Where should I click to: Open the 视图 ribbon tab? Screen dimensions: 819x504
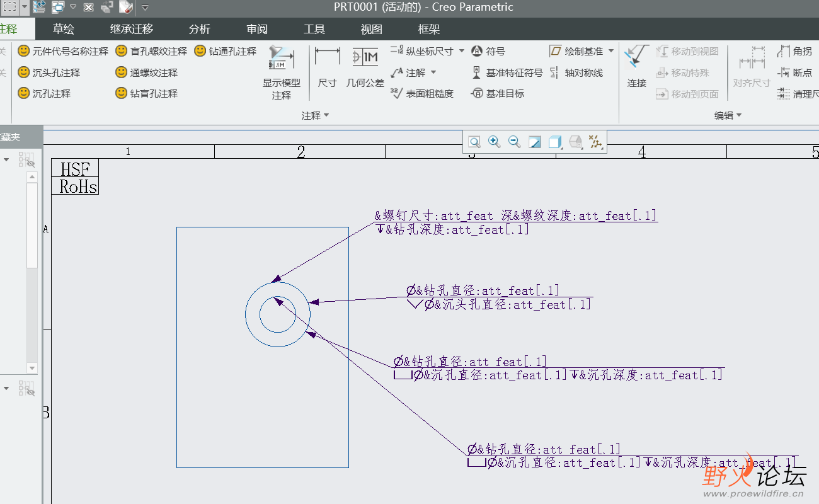click(x=372, y=29)
